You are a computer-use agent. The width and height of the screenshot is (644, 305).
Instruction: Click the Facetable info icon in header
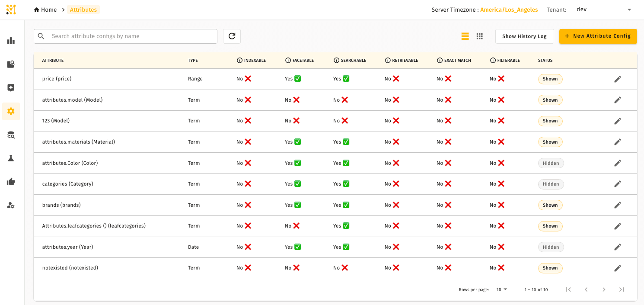point(288,61)
